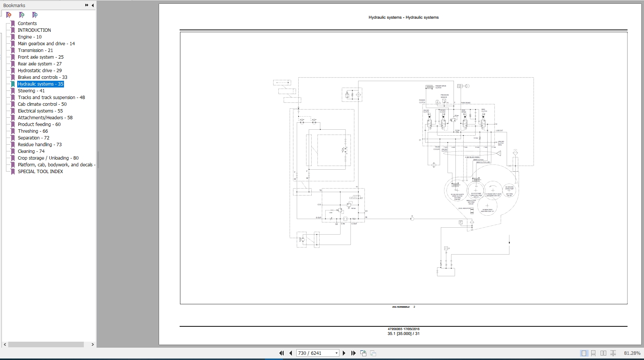Enable continuous facing pages layout
The height and width of the screenshot is (360, 644).
pyautogui.click(x=613, y=353)
